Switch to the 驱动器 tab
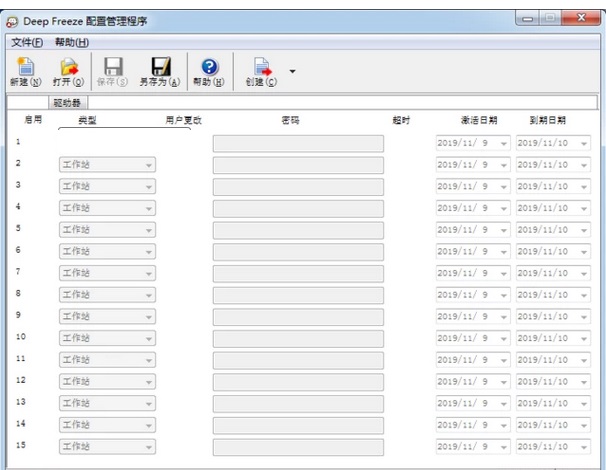The image size is (606, 470). [68, 102]
